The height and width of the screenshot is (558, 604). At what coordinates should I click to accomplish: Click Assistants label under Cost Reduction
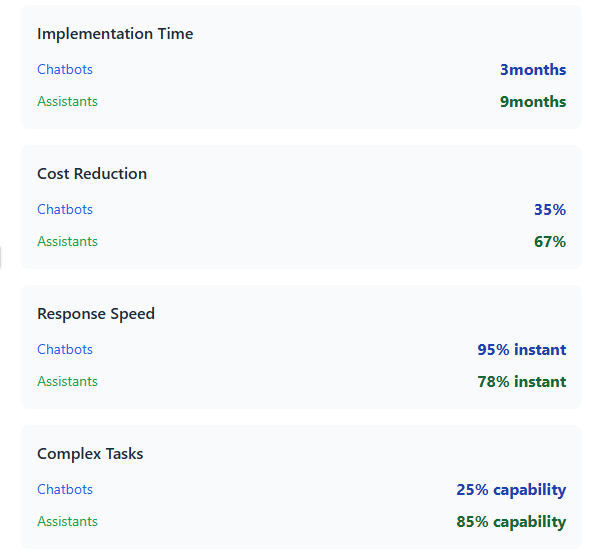click(x=67, y=241)
